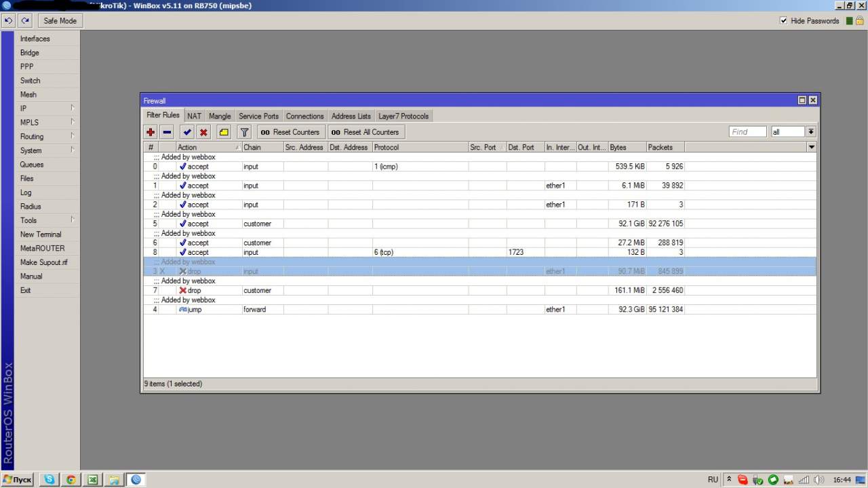Screen dimensions: 868x488
Task: Click the red tray icon in system tray
Action: point(743,480)
